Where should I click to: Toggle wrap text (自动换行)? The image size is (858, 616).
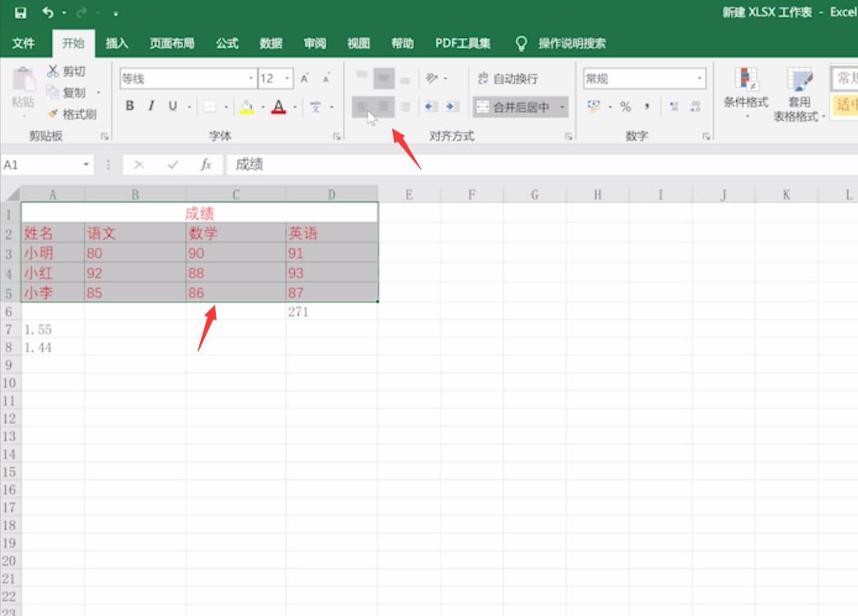[x=507, y=78]
